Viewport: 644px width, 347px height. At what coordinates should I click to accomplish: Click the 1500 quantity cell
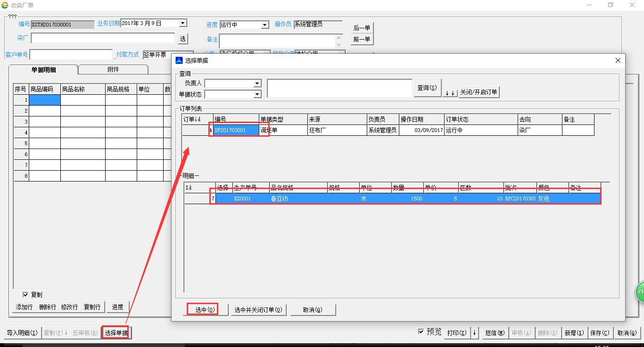407,198
